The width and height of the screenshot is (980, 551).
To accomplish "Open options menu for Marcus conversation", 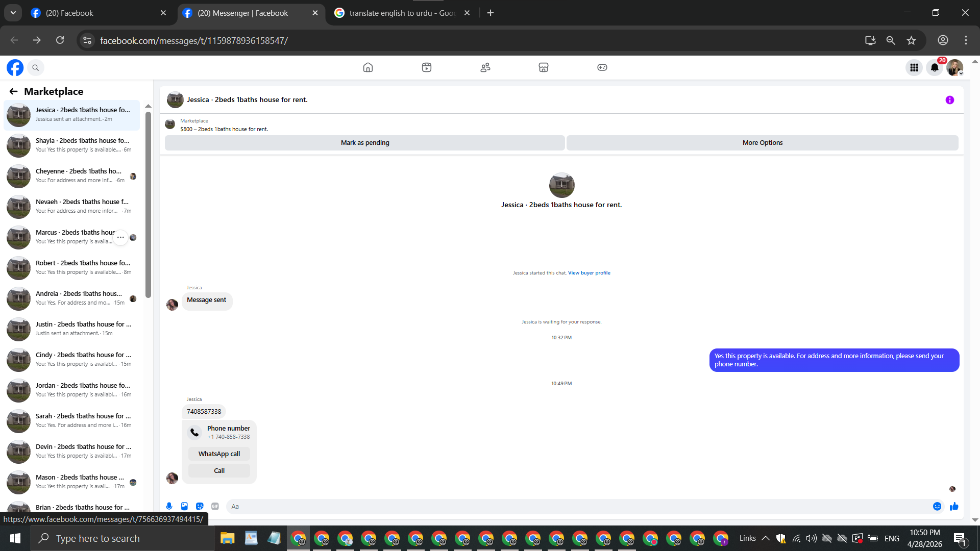I will coord(120,237).
